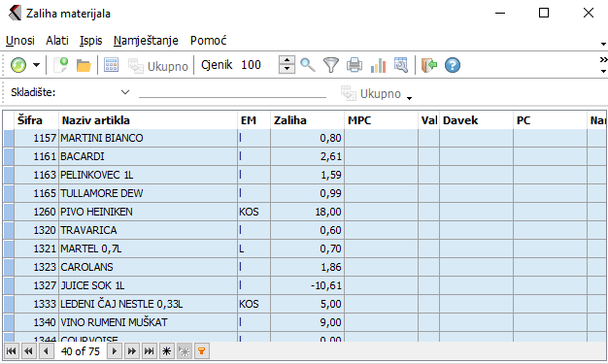Image resolution: width=608 pixels, height=364 pixels.
Task: Create new document with page icon
Action: click(x=60, y=65)
